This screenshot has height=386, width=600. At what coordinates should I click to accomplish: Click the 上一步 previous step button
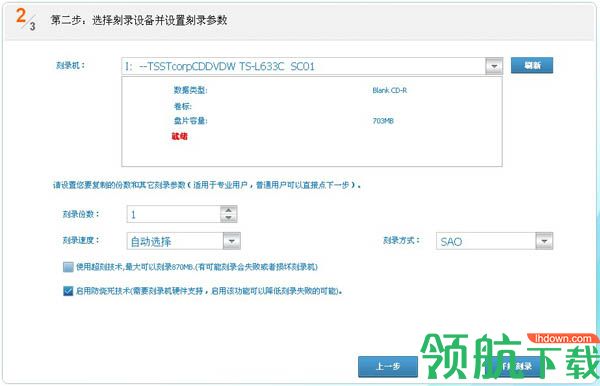click(388, 366)
